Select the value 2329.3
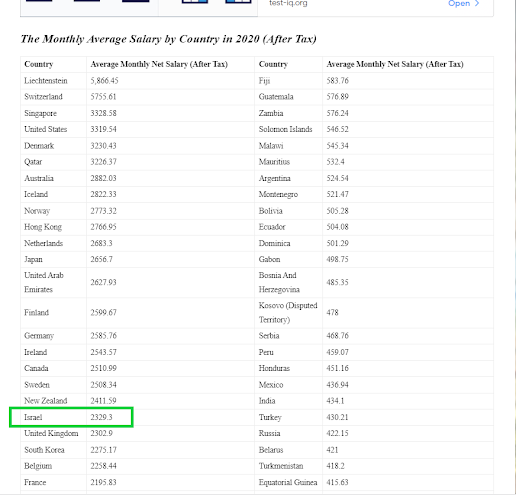The image size is (516, 497). (x=101, y=417)
